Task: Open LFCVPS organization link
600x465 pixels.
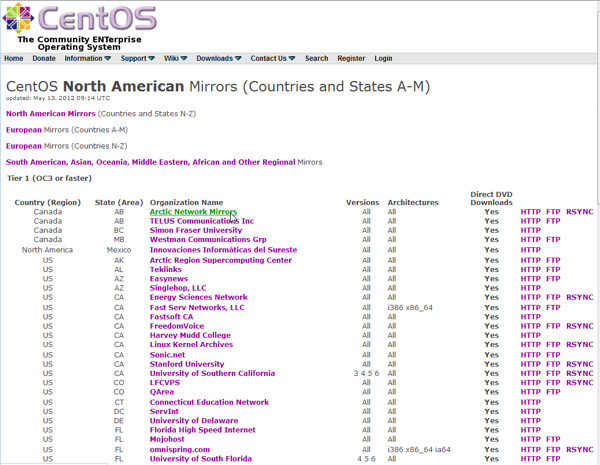Action: pos(165,382)
